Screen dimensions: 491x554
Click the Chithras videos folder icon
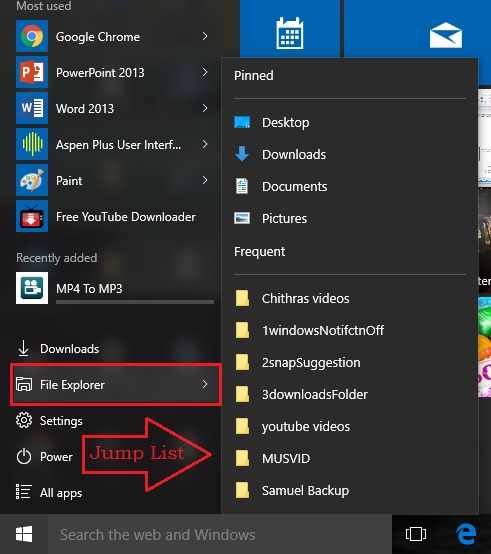coord(243,298)
